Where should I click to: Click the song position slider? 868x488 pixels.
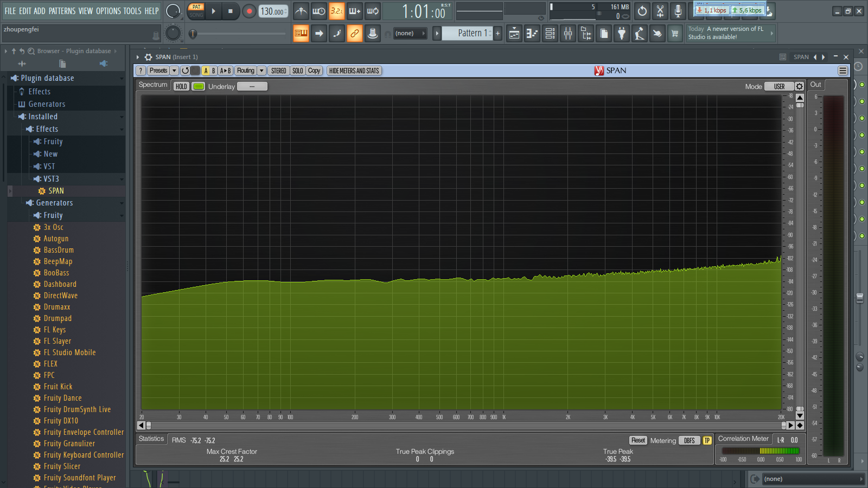[x=238, y=34]
